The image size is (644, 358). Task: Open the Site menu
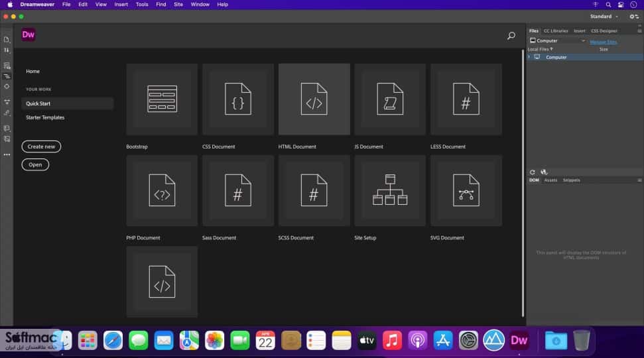point(178,5)
